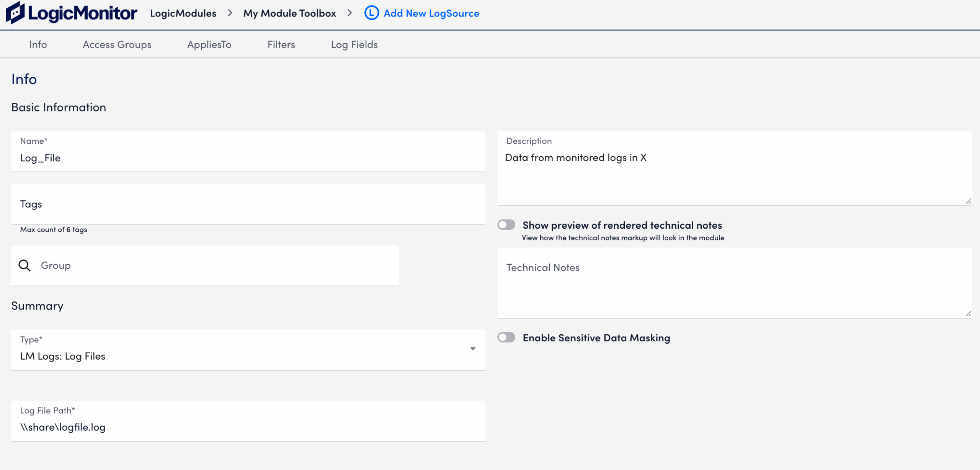Click the Log File Path field
Image resolution: width=980 pixels, height=470 pixels.
(x=248, y=427)
